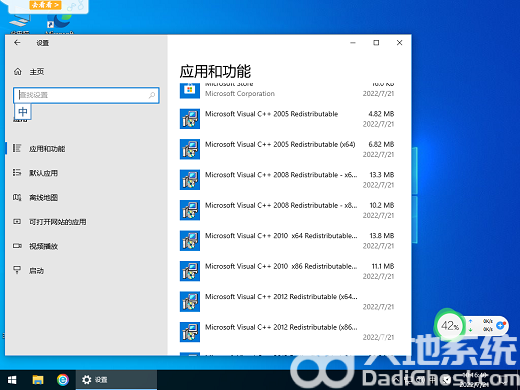This screenshot has height=390, width=520.
Task: Click icon of Visual C++ 2005 Redistributable 4.82 MB
Action: (x=190, y=119)
